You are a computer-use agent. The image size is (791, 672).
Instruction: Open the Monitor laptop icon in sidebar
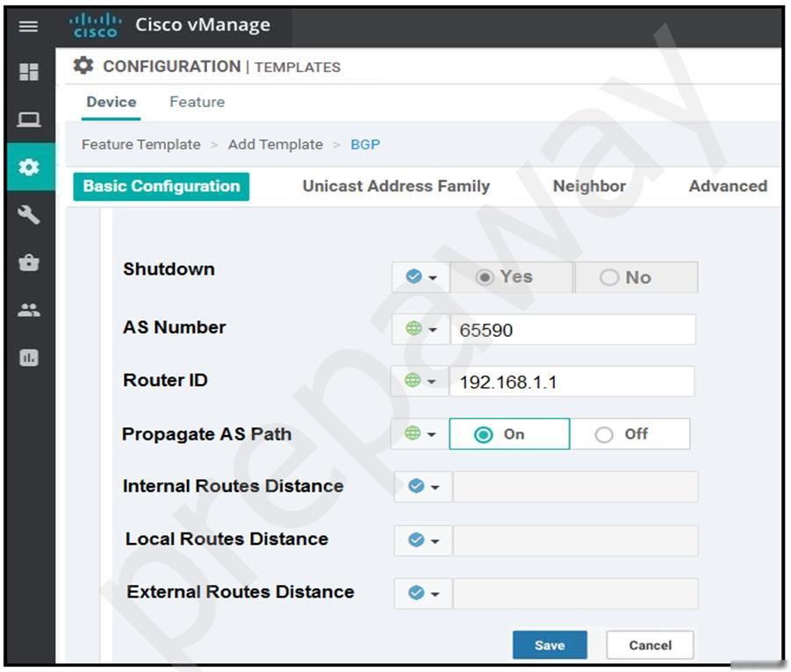point(29,119)
